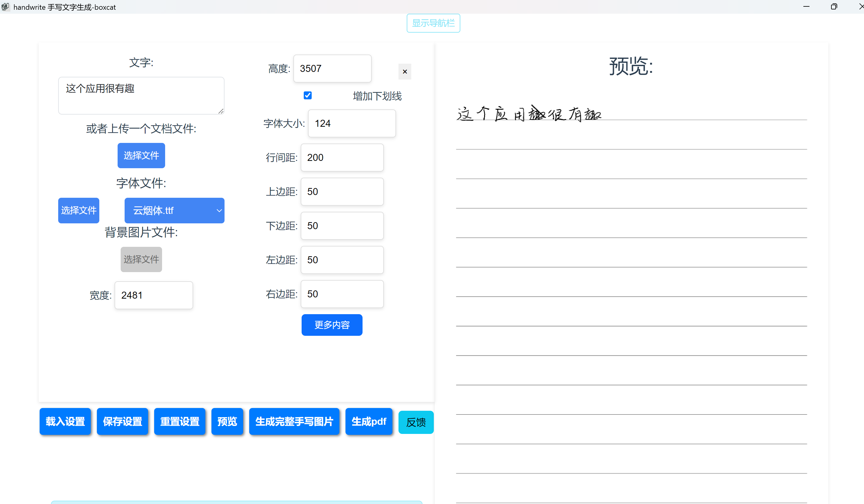
Task: Click the boxcat app icon in title bar
Action: pyautogui.click(x=5, y=7)
